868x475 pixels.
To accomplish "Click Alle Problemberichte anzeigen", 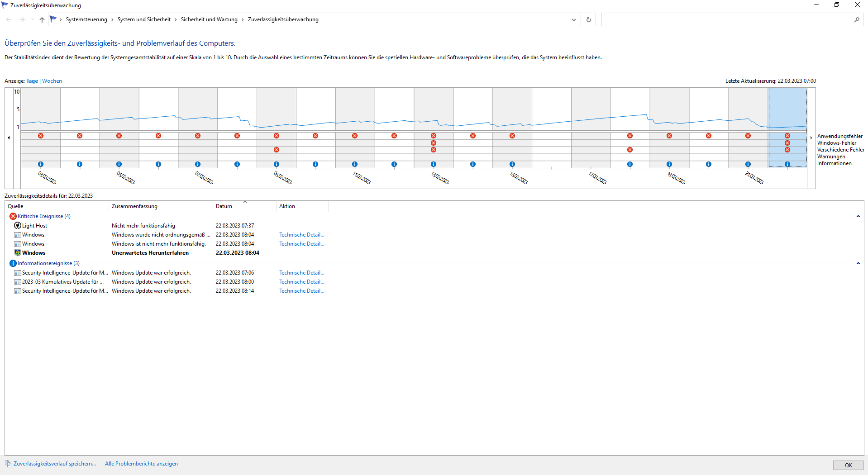I will [141, 464].
